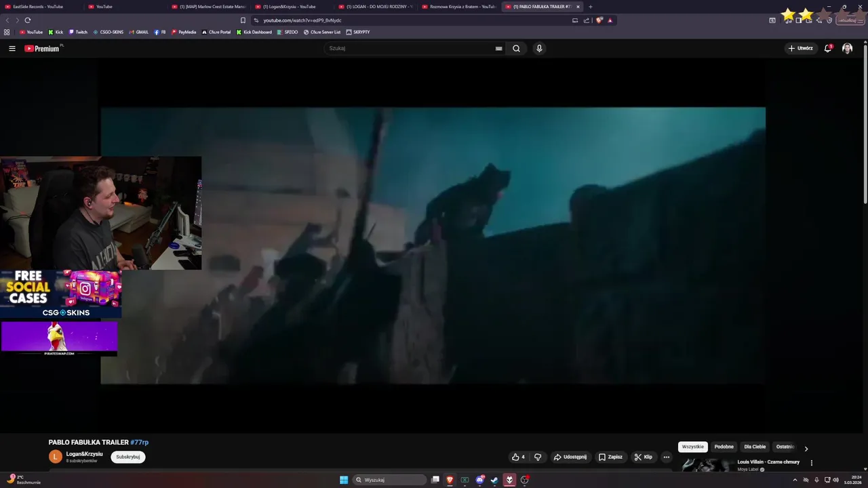Share the video with Udostępnij
This screenshot has width=868, height=488.
570,457
